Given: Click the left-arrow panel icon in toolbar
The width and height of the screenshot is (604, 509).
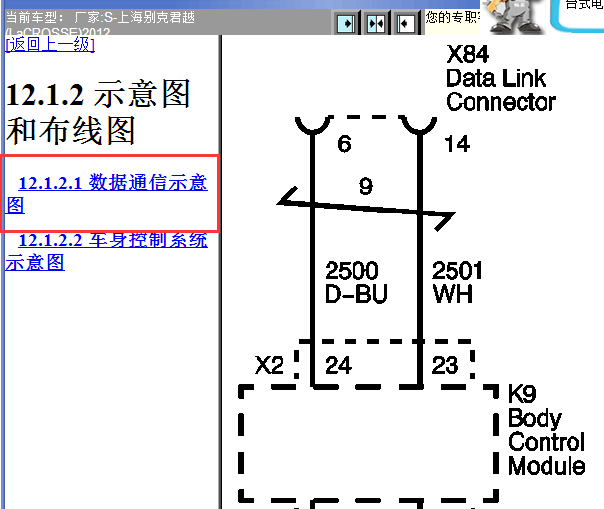Looking at the screenshot, I should tap(405, 24).
